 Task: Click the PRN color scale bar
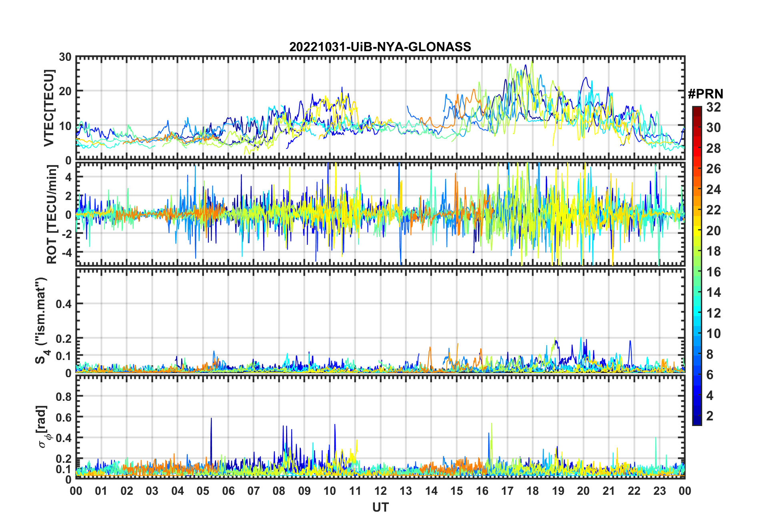point(697,266)
